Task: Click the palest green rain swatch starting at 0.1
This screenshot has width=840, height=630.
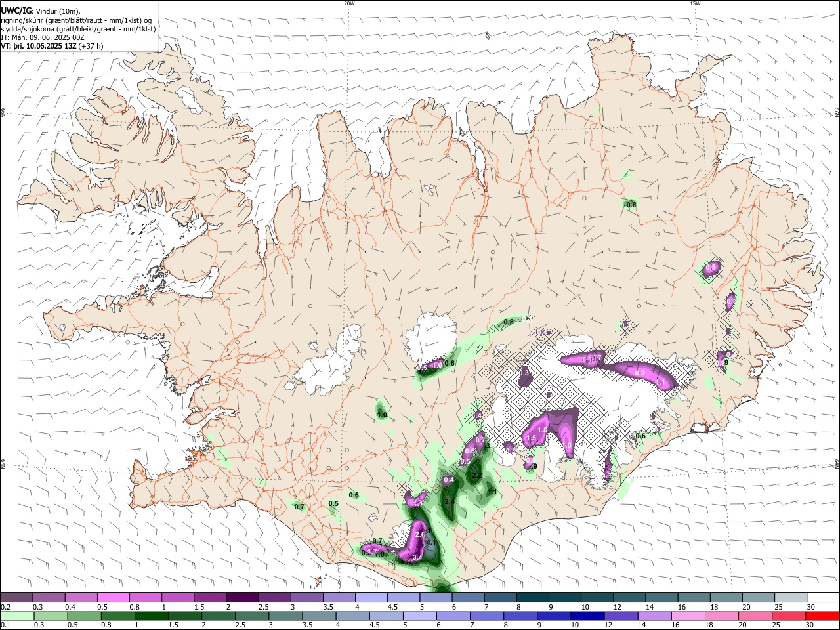Action: pyautogui.click(x=18, y=616)
